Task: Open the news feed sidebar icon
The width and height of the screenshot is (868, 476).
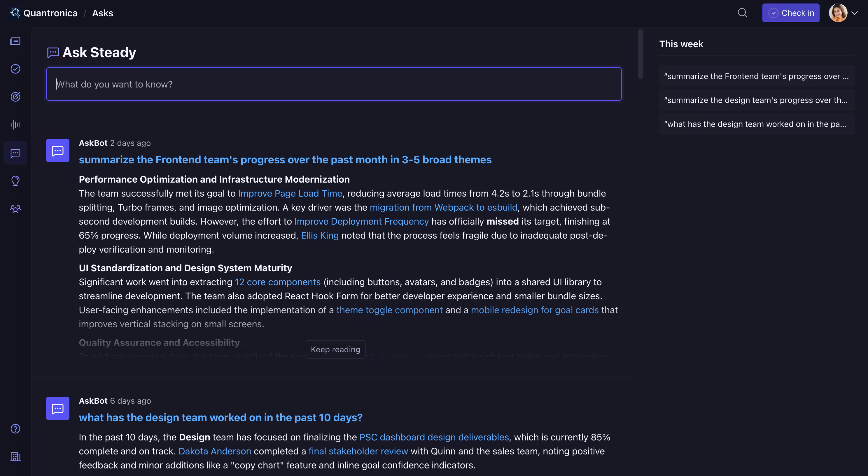Action: click(15, 41)
